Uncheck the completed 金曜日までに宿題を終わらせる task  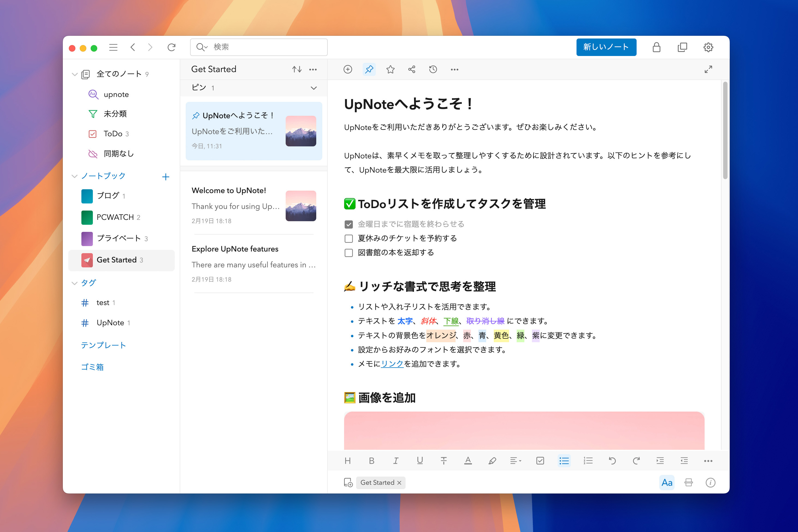click(348, 224)
